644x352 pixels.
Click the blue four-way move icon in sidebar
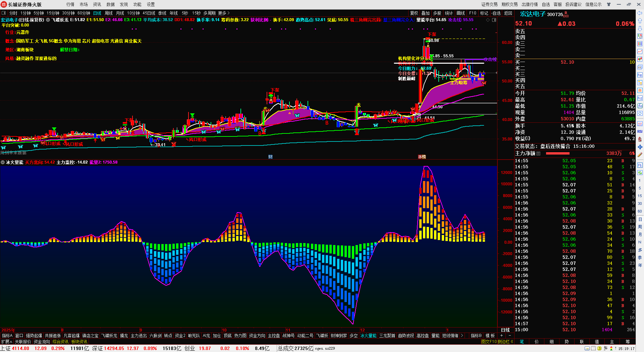(x=640, y=147)
